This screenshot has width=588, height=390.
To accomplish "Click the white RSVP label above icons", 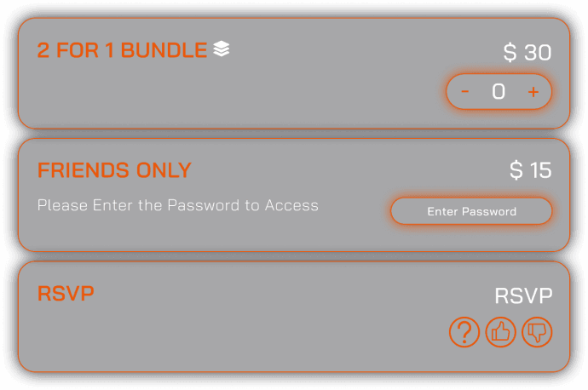I will click(523, 295).
